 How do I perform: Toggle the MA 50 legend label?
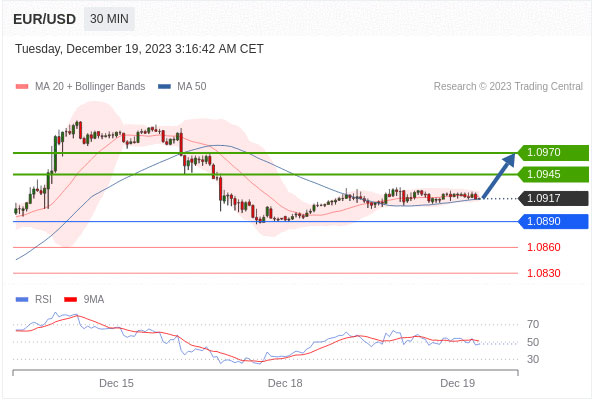click(192, 86)
